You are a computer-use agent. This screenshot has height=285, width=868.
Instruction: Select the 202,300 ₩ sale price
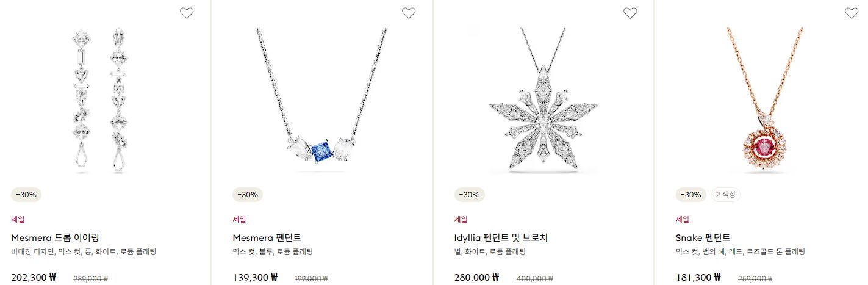(34, 277)
